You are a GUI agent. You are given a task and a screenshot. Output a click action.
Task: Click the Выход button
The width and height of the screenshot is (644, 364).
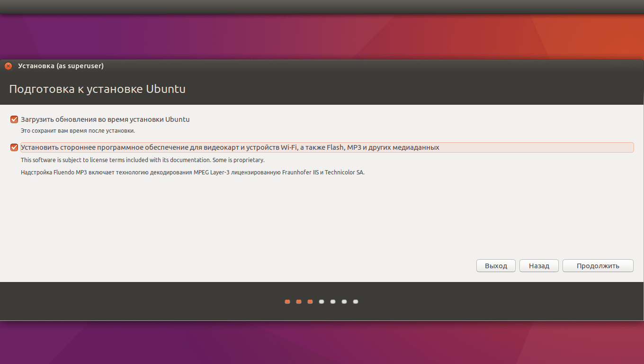[x=496, y=266]
